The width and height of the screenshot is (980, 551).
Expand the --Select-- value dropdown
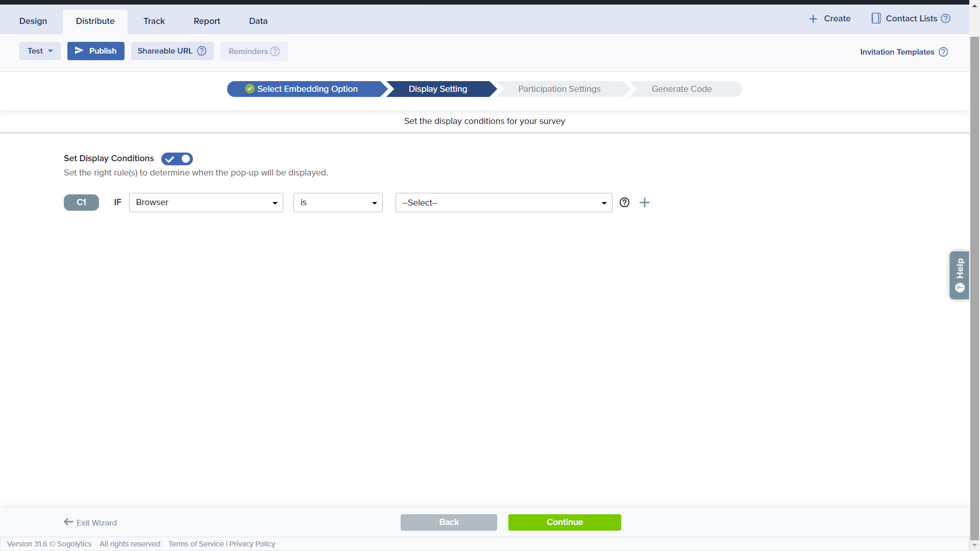pyautogui.click(x=503, y=203)
